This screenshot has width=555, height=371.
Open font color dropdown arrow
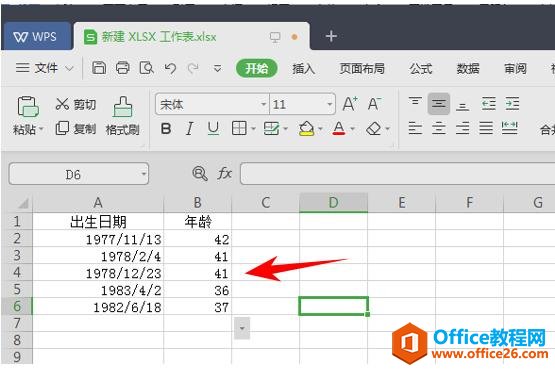pyautogui.click(x=353, y=129)
